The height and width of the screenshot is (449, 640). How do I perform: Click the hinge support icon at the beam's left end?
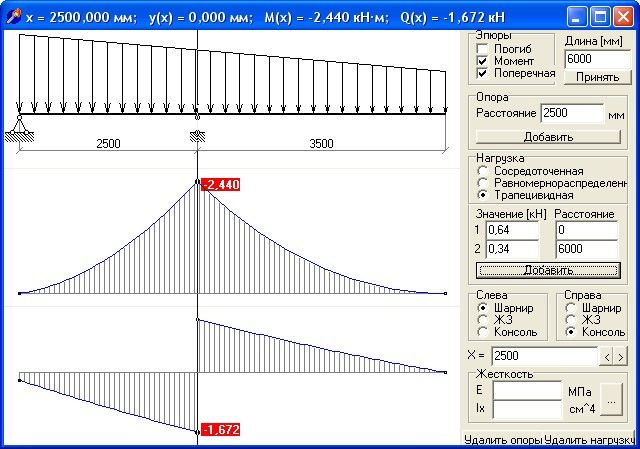tap(19, 129)
